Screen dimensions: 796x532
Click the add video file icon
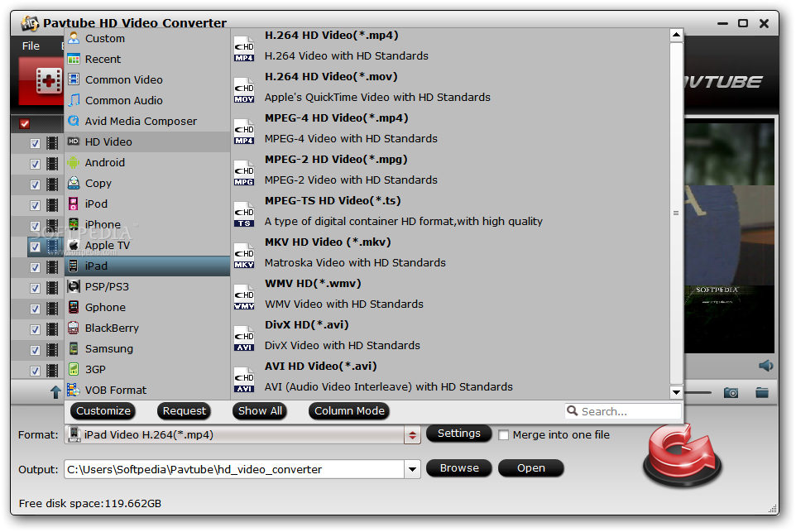49,81
